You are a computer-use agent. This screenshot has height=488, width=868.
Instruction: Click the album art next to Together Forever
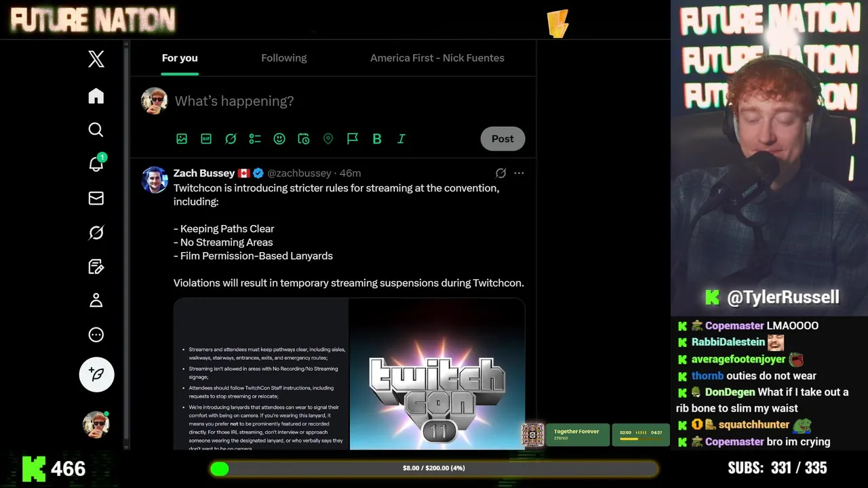[532, 434]
